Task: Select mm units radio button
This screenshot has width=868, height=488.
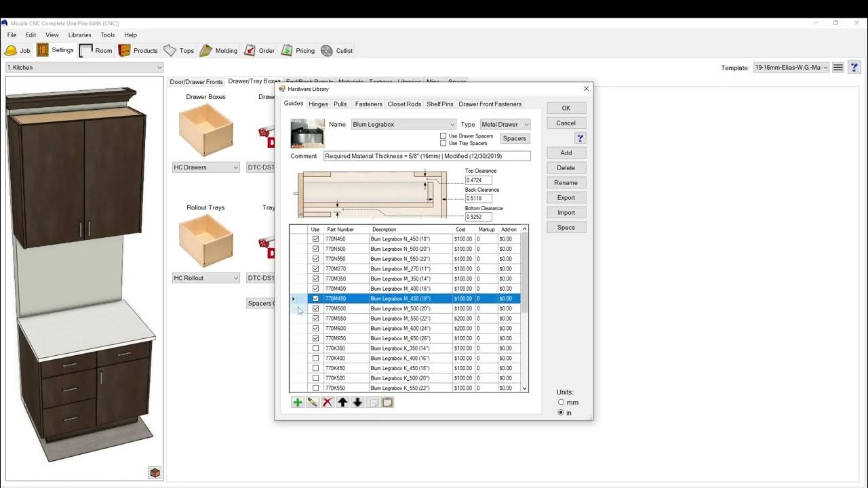Action: (x=561, y=402)
